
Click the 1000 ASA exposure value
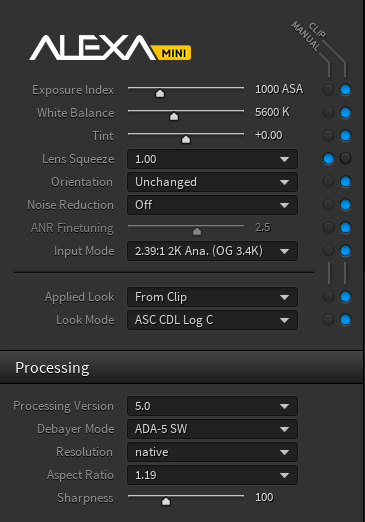(x=279, y=89)
